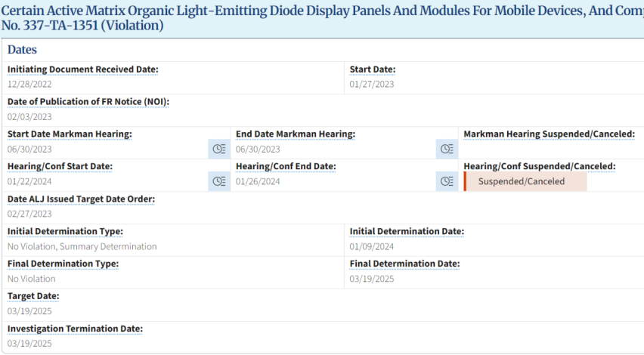Select the investigation title heading text

pos(322,17)
